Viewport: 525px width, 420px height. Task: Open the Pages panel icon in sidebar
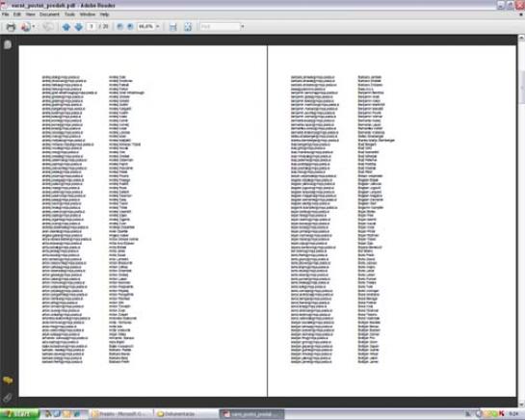pyautogui.click(x=8, y=44)
